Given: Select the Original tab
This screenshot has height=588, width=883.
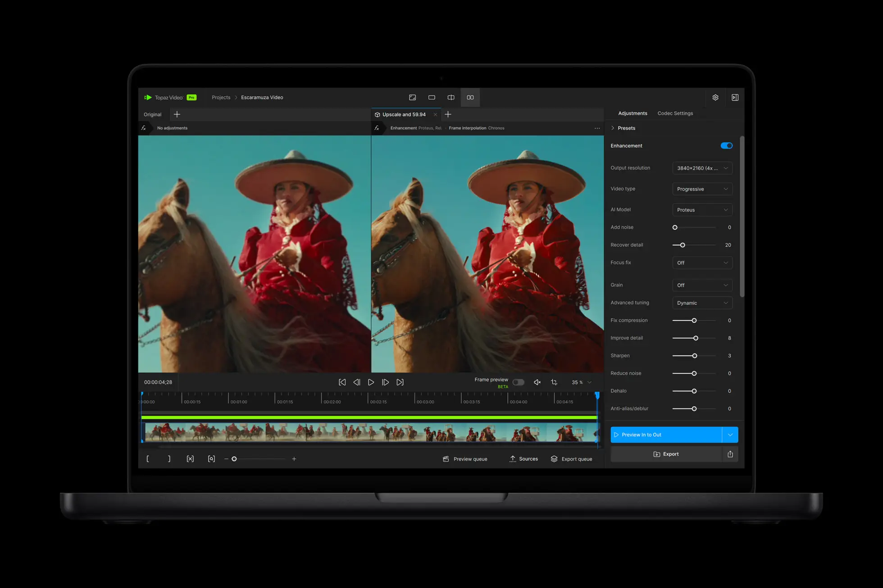Looking at the screenshot, I should point(152,114).
